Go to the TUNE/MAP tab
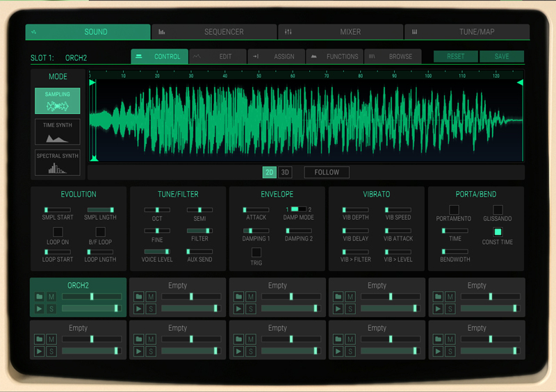Viewport: 556px width, 392px height. pos(467,32)
